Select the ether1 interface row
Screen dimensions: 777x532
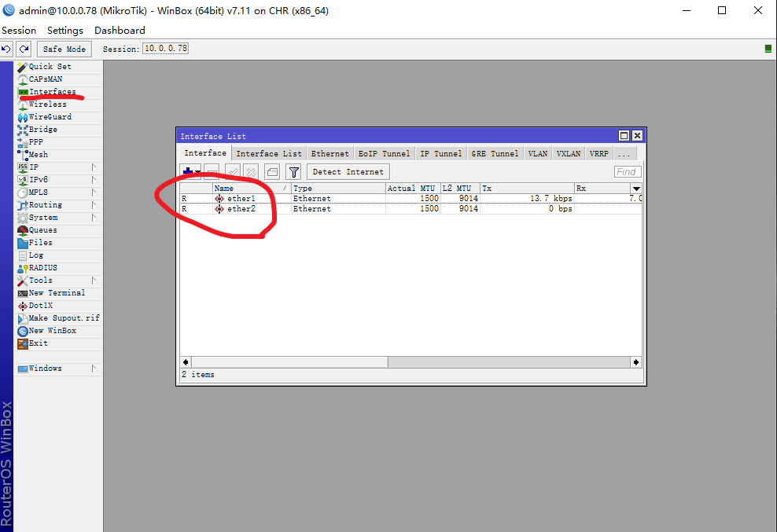click(411, 199)
